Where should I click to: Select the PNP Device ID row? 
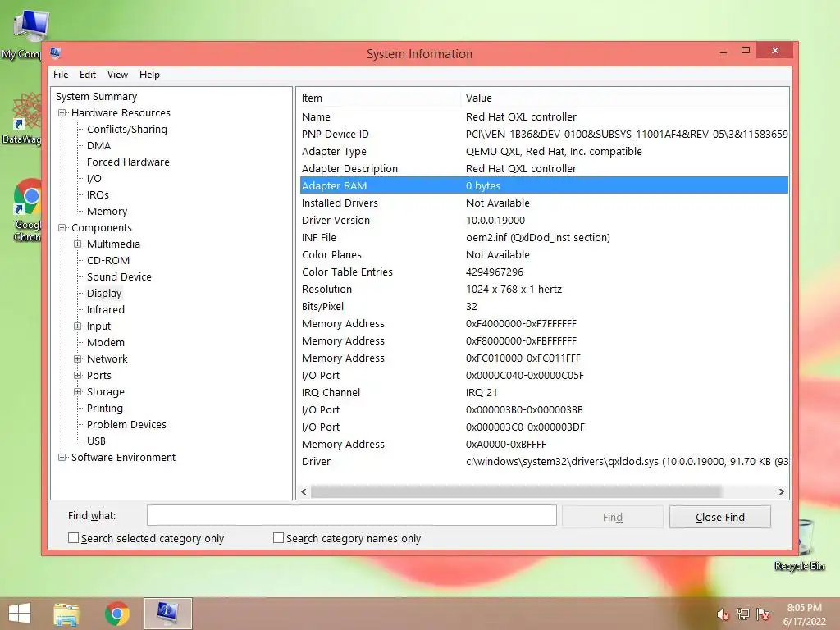point(544,134)
